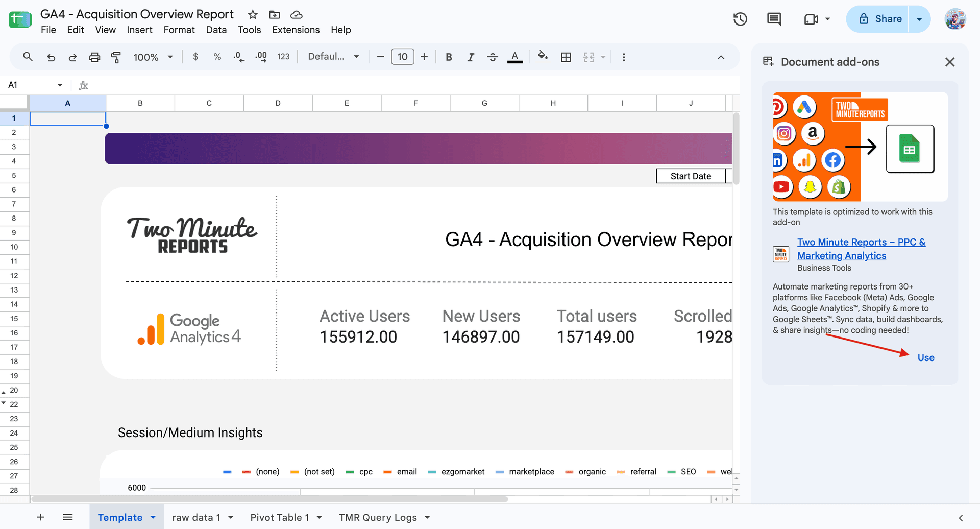Viewport: 980px width, 529px height.
Task: Open the text color picker
Action: point(515,57)
